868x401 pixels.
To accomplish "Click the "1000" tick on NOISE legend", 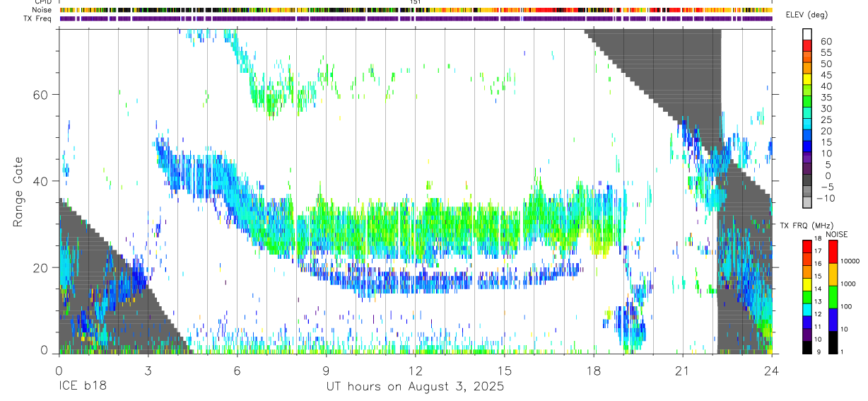I will coord(849,284).
